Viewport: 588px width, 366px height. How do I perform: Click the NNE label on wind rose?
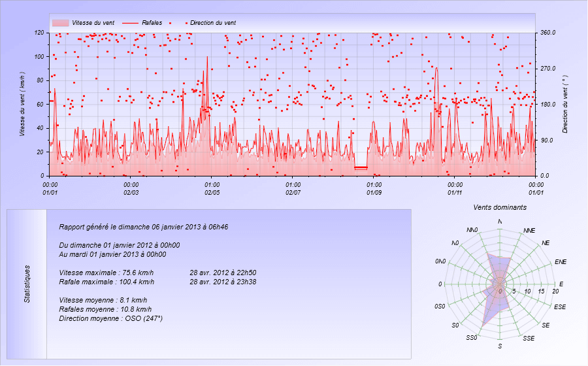(x=529, y=231)
